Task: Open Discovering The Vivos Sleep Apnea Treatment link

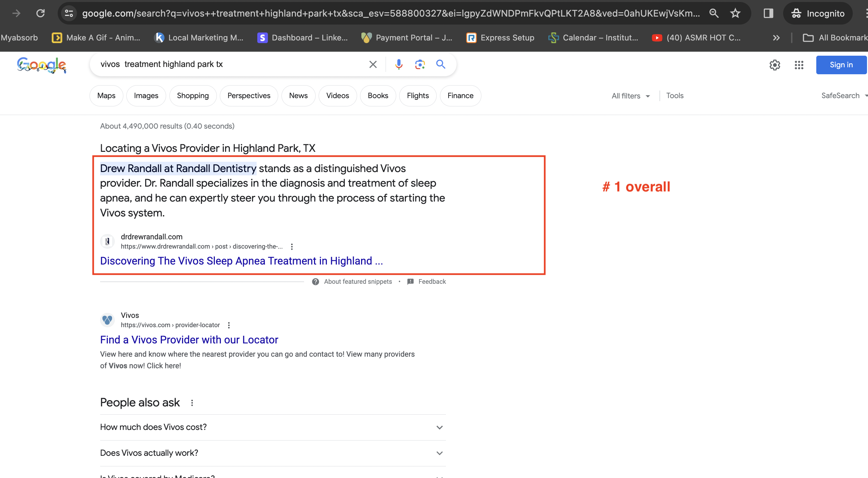Action: [241, 260]
